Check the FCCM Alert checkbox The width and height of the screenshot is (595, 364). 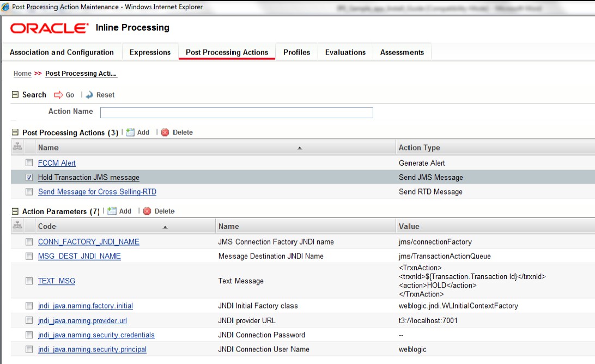[x=29, y=162]
